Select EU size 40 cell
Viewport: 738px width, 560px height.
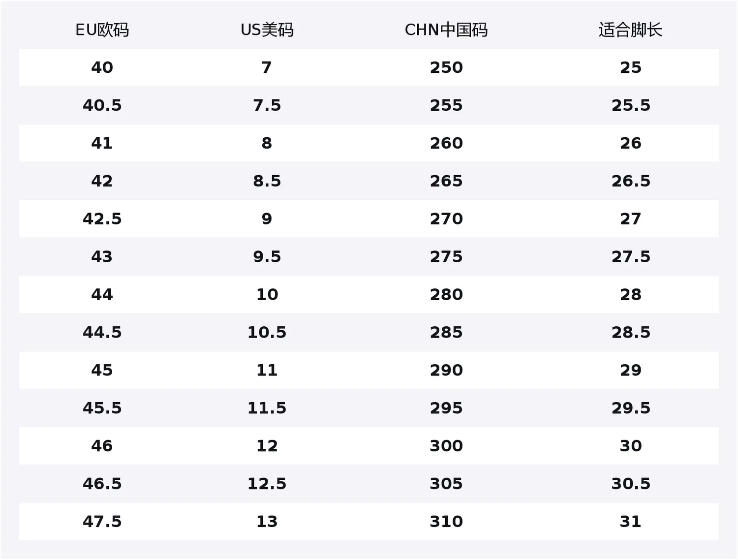(x=102, y=67)
